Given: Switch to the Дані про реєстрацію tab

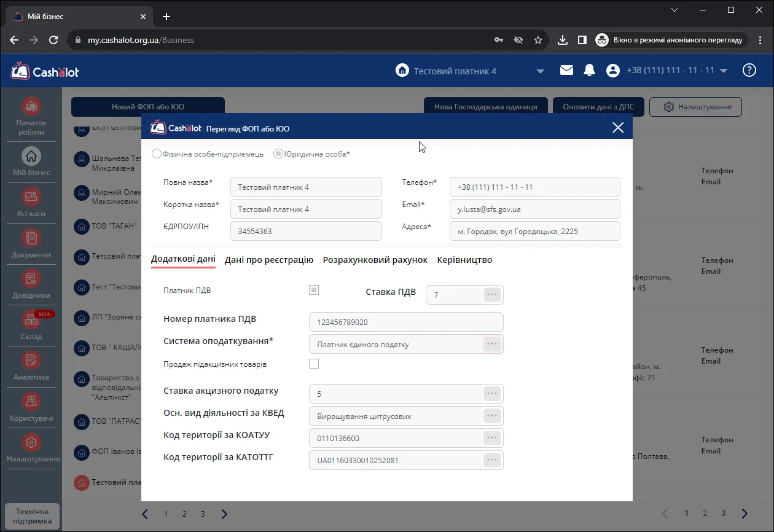Looking at the screenshot, I should 269,260.
